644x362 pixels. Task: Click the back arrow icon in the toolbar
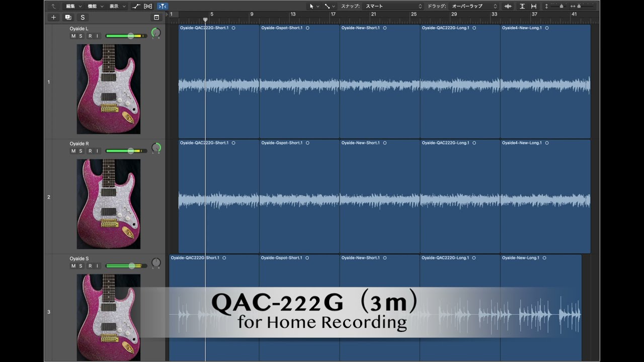click(x=54, y=6)
